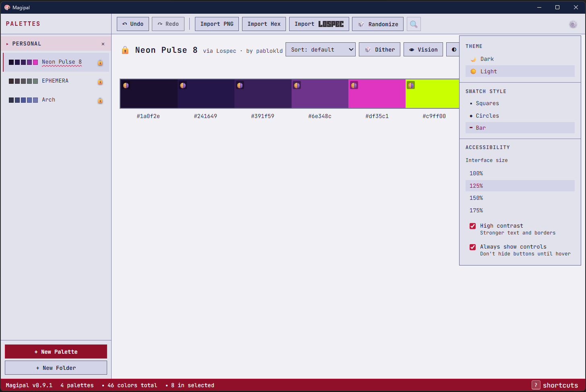Click the round icon on #241649 swatch
The image size is (586, 392).
(183, 85)
